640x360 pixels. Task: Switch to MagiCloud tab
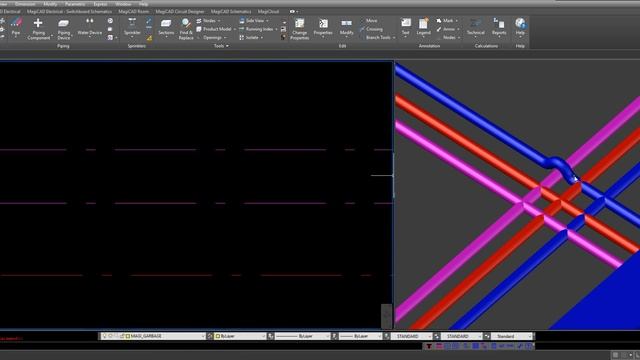268,11
